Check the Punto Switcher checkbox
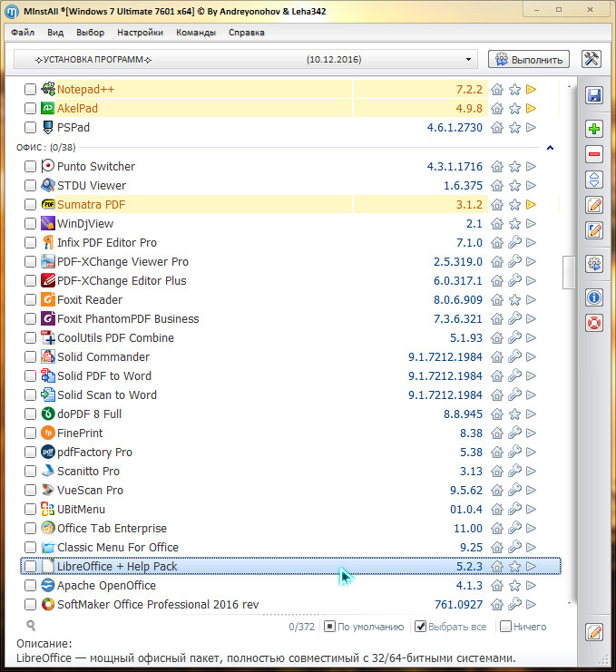Screen dimensions: 616x672 [30, 166]
